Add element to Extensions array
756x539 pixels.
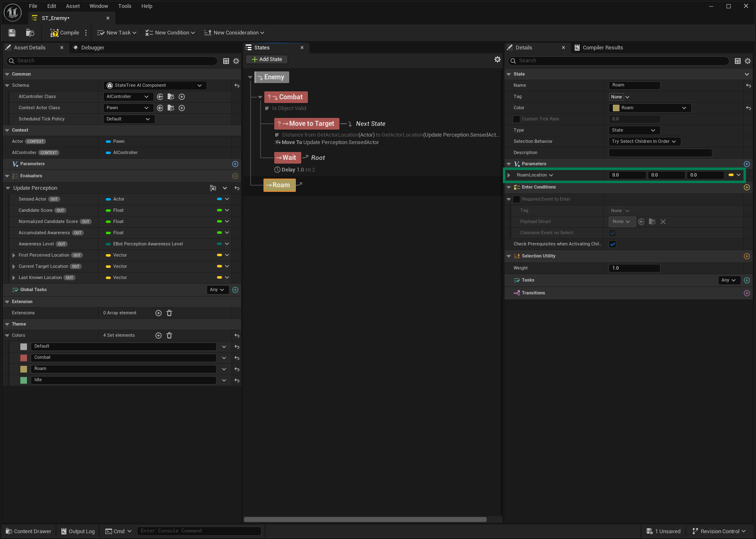159,313
